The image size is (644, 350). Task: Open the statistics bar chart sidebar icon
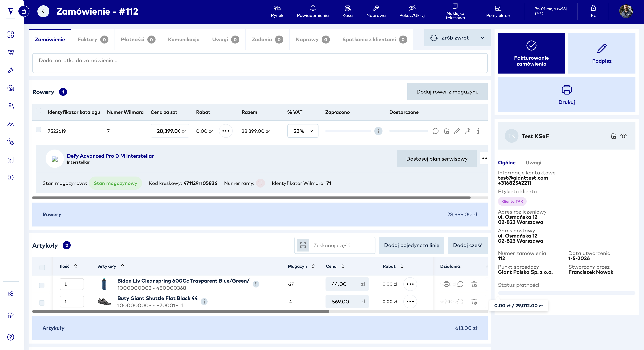tap(10, 160)
